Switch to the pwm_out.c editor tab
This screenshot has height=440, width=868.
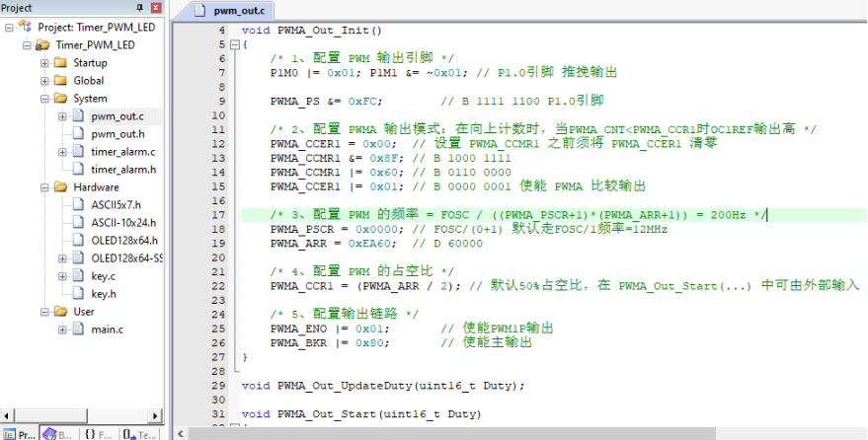tap(231, 11)
